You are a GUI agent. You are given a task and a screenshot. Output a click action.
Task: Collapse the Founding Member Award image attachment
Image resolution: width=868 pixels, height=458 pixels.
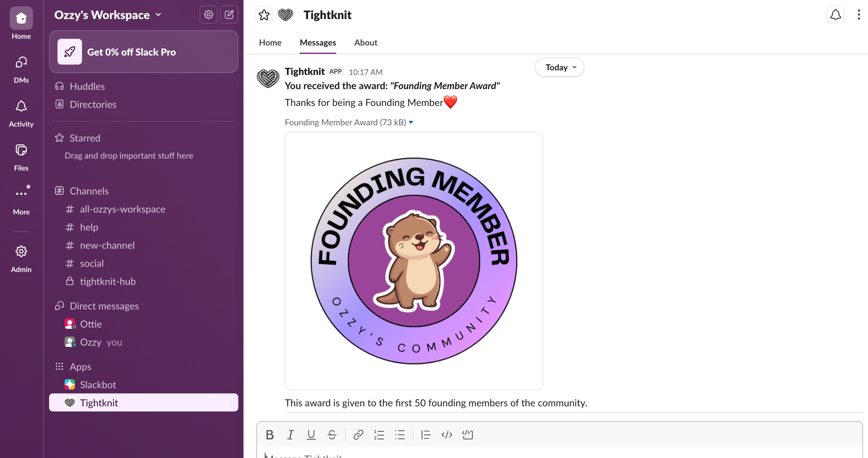[411, 122]
